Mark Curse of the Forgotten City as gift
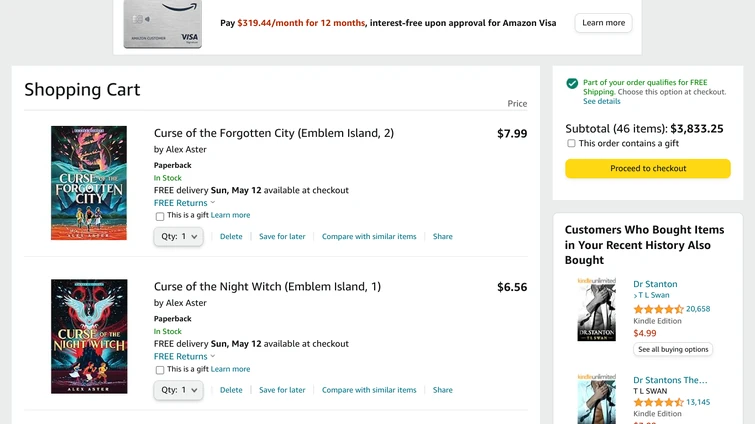 click(160, 216)
